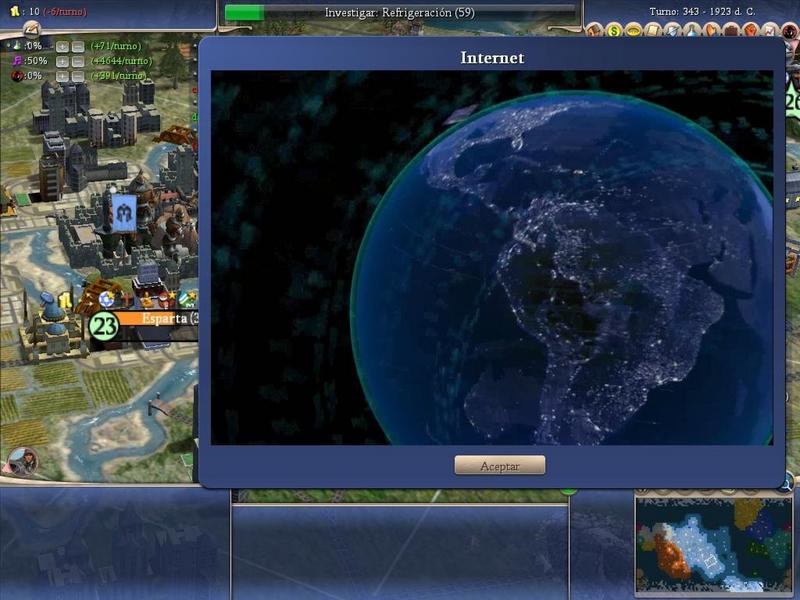Open the Corporation Advisor briefcase icon
Image resolution: width=800 pixels, height=600 pixels.
(x=730, y=31)
